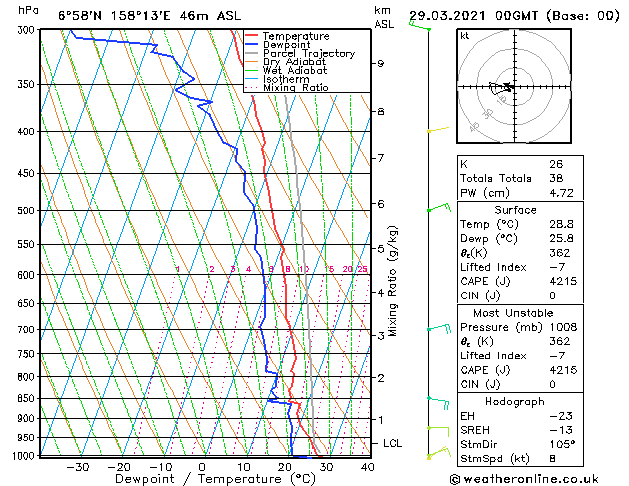629x486 pixels.
Task: Click the surface Temp value 28.8
Action: 561,224
